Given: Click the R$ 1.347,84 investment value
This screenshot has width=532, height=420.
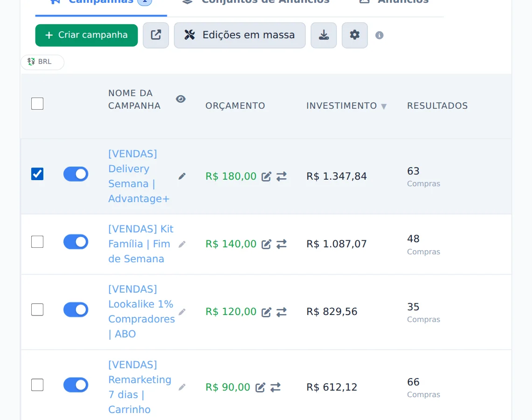Looking at the screenshot, I should [337, 176].
